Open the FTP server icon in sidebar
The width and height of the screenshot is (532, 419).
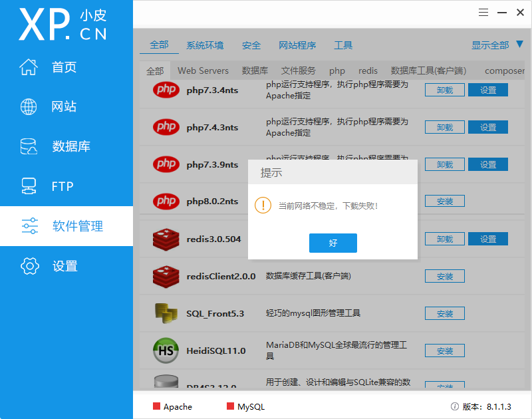click(x=29, y=186)
